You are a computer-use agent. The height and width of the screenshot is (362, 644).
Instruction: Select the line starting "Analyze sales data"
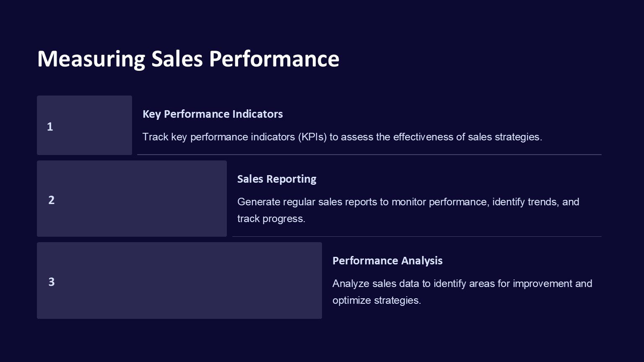(x=462, y=284)
